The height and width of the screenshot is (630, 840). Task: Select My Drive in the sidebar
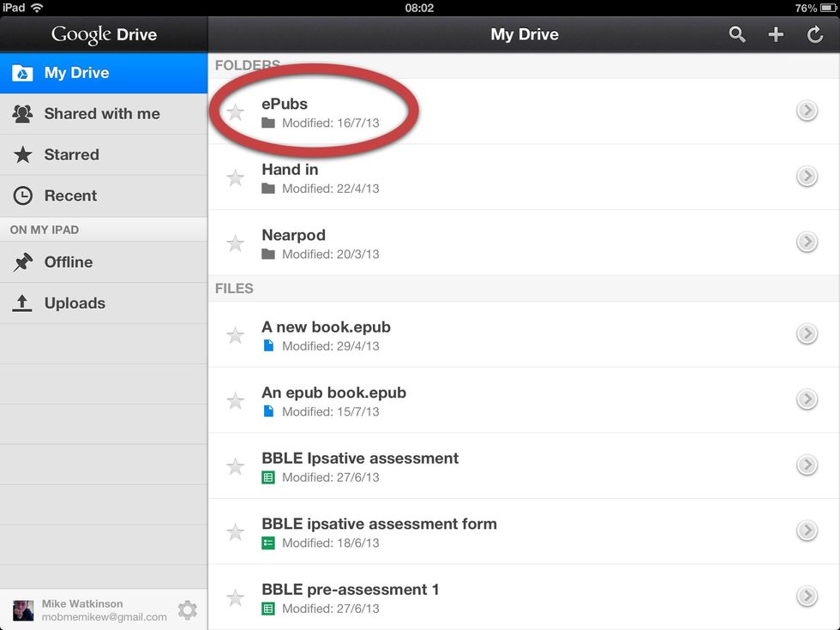point(104,73)
